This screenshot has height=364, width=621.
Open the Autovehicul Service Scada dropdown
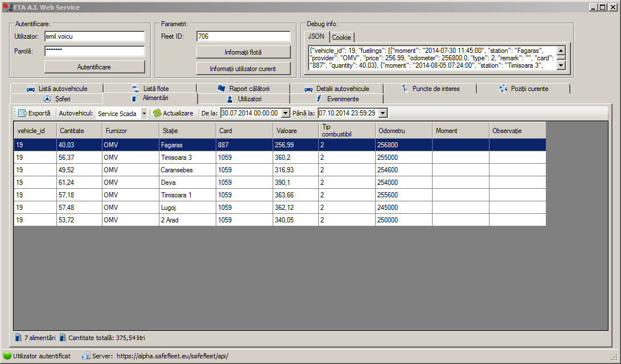point(144,114)
